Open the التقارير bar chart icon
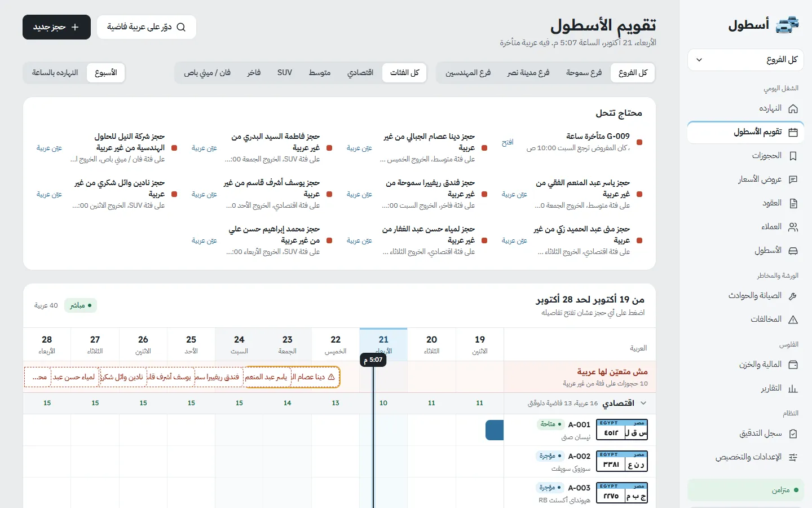812x508 pixels. tap(793, 388)
